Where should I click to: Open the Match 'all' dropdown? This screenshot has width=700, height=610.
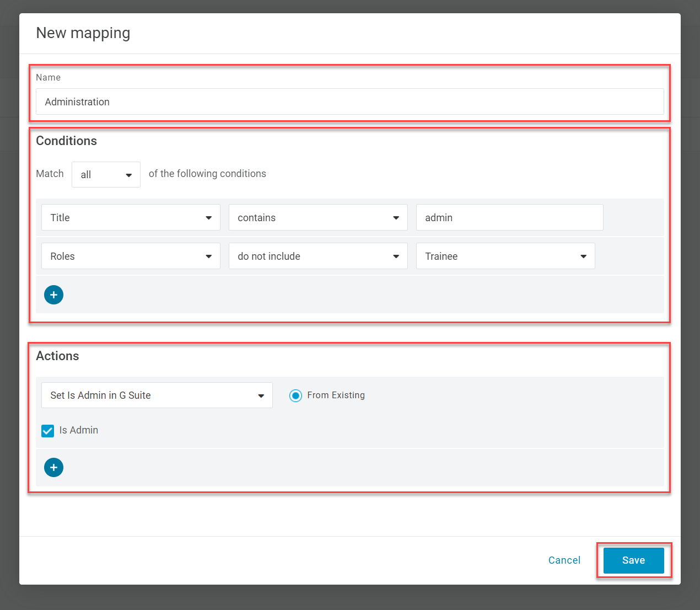tap(106, 174)
